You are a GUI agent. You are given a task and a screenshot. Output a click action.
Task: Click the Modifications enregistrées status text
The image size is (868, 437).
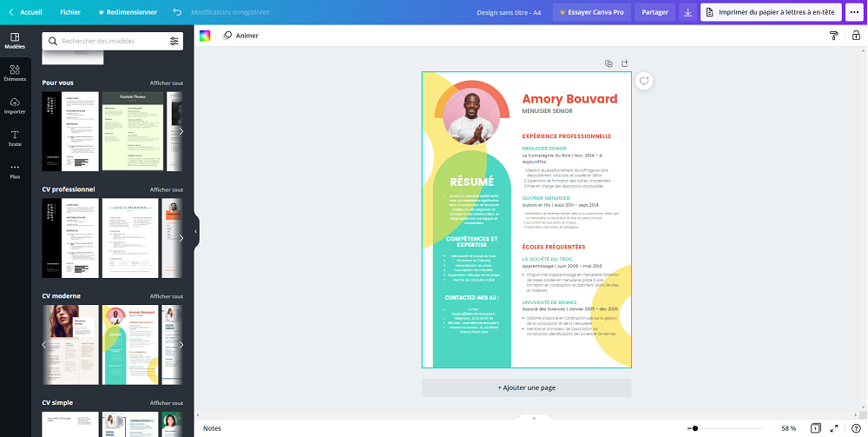pos(230,12)
